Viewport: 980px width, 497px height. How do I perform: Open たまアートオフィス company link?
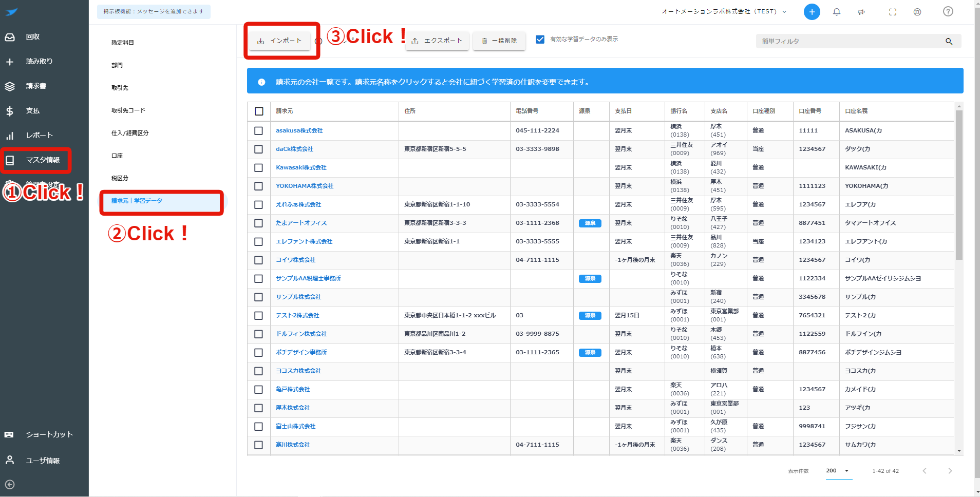[x=301, y=223]
